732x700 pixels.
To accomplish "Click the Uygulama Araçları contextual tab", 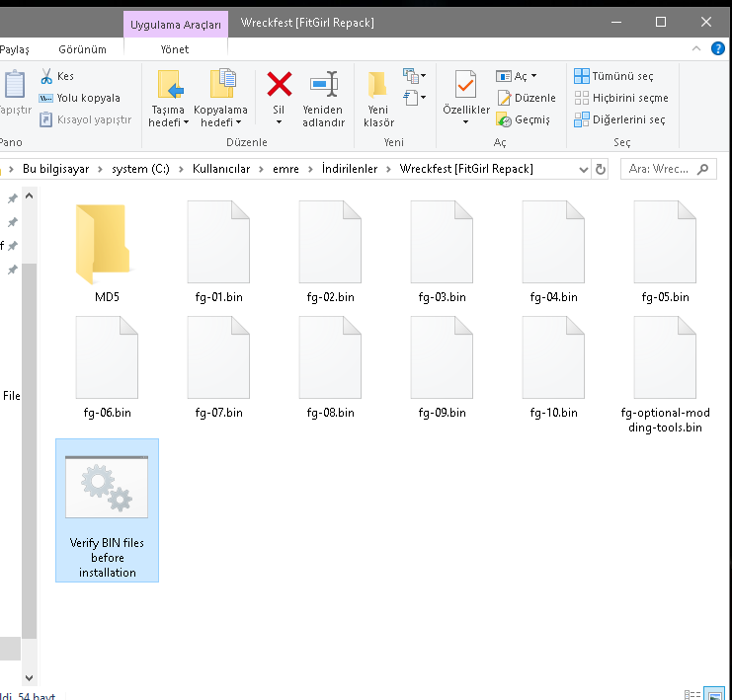I will (176, 25).
